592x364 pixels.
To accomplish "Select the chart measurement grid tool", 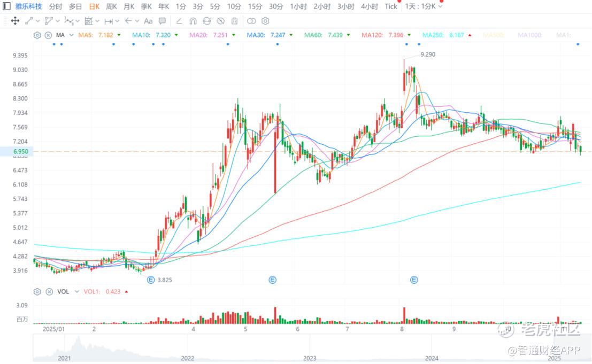I will (89, 21).
